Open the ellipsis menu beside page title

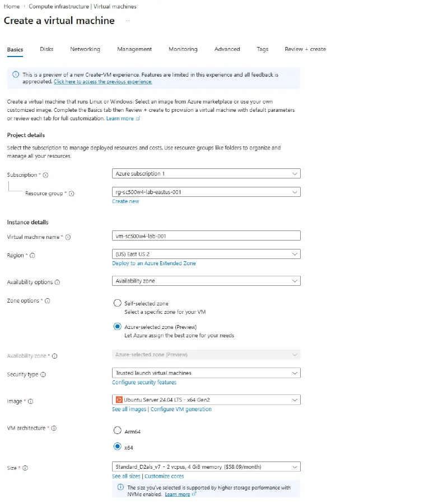pos(128,21)
